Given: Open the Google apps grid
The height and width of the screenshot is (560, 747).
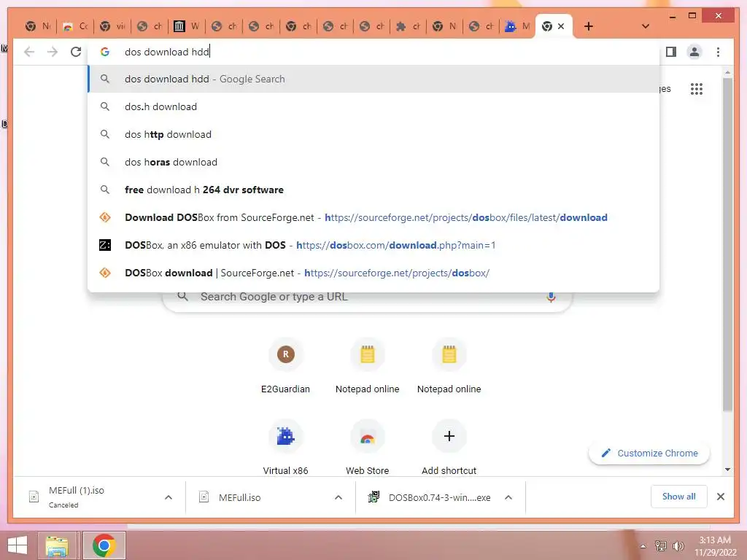Looking at the screenshot, I should click(697, 88).
